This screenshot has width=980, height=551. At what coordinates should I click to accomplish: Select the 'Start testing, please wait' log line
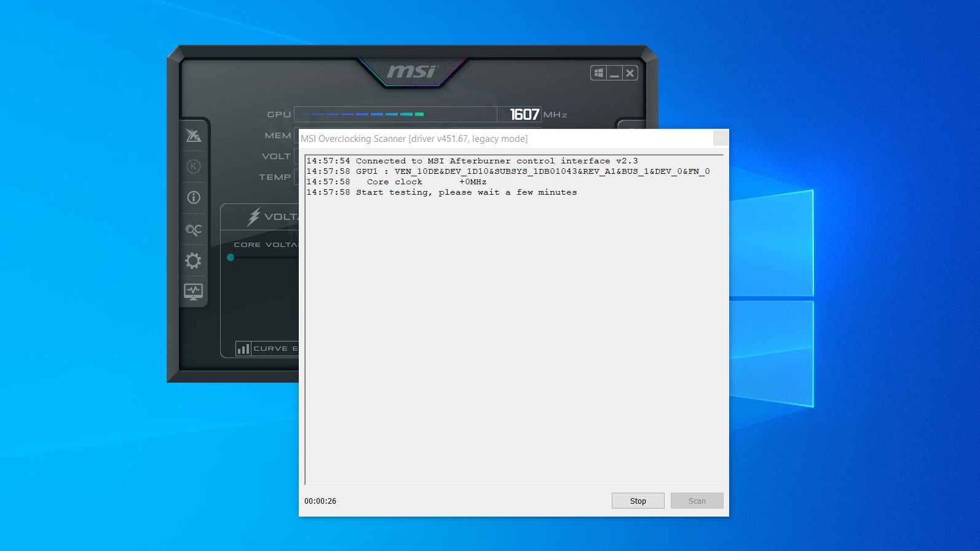(441, 192)
